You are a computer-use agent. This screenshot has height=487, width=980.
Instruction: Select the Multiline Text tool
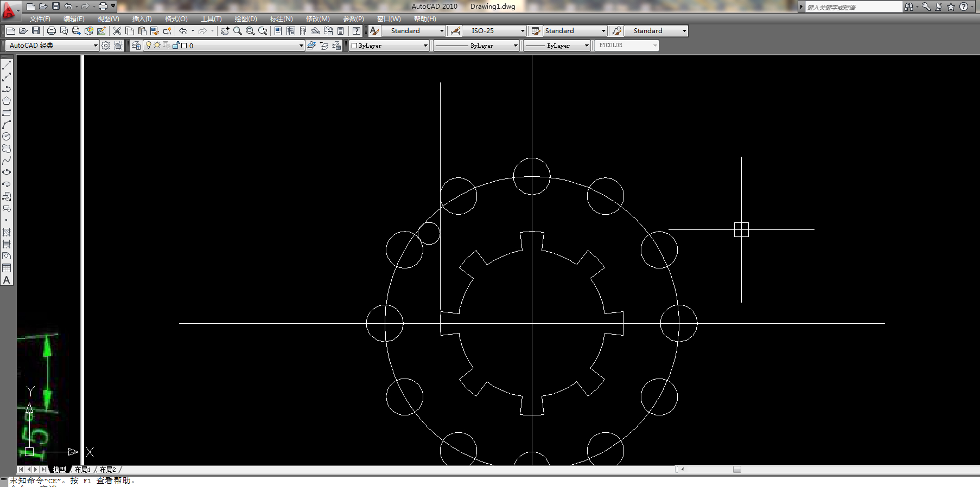point(7,280)
